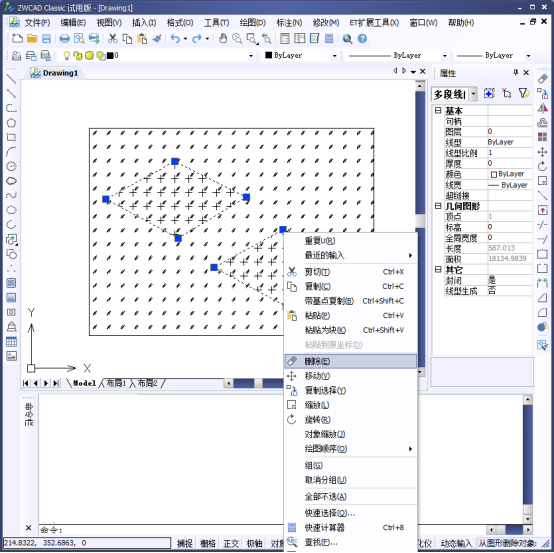Click the Undo arrow icon
The height and width of the screenshot is (553, 554).
(x=175, y=39)
